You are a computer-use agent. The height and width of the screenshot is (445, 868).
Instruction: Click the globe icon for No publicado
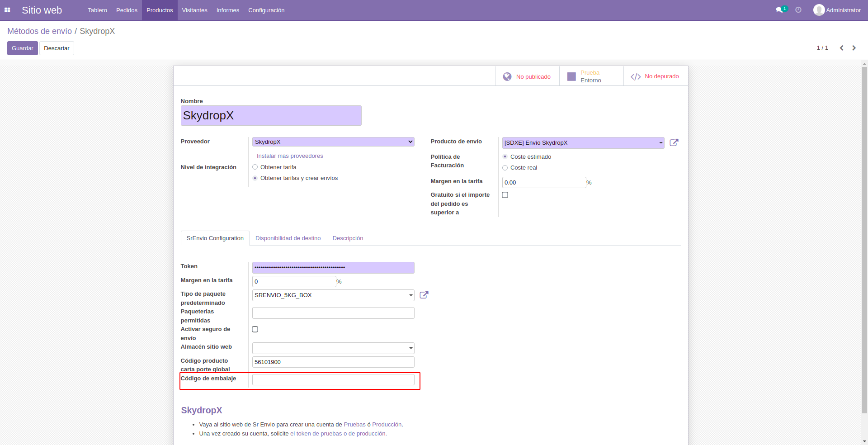(x=507, y=76)
